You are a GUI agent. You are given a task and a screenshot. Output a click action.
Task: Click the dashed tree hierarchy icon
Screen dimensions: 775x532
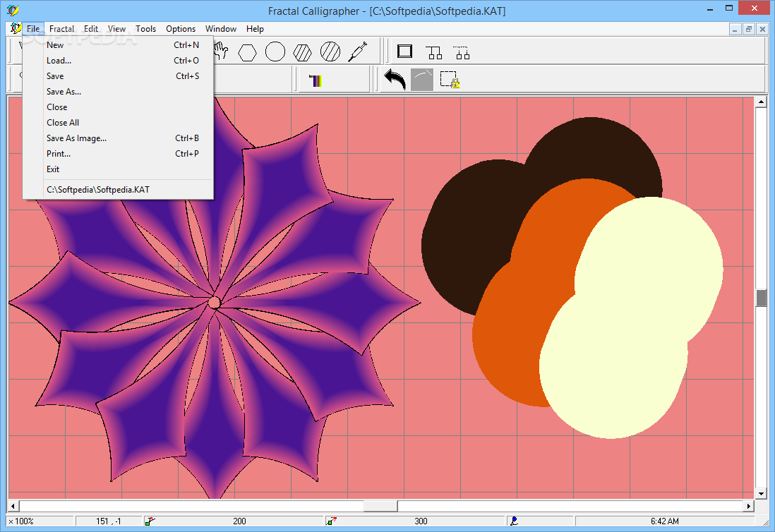(461, 52)
